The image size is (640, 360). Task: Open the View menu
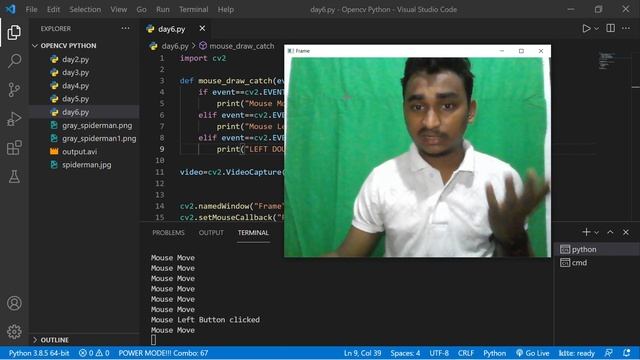(x=118, y=9)
